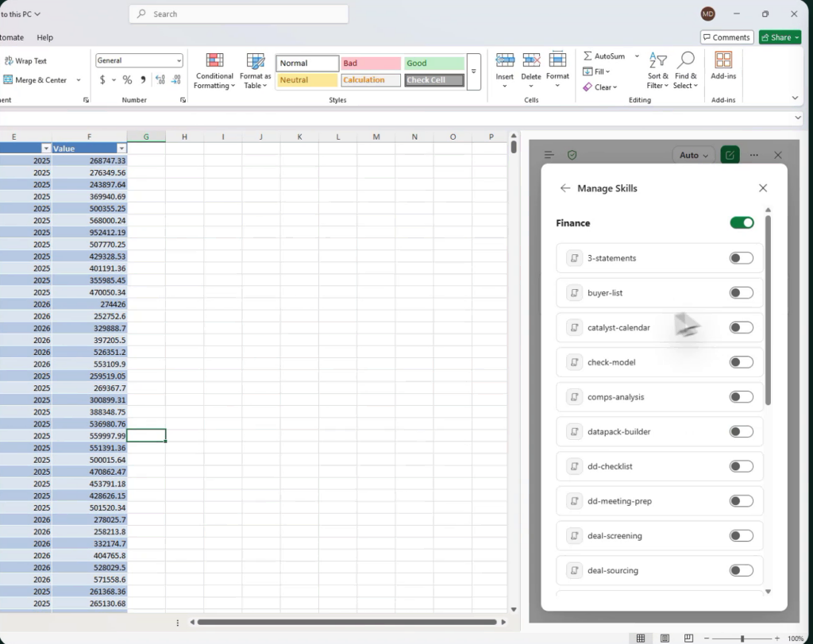Screen dimensions: 813x644
Task: Open the Clear dropdown
Action: click(x=600, y=87)
